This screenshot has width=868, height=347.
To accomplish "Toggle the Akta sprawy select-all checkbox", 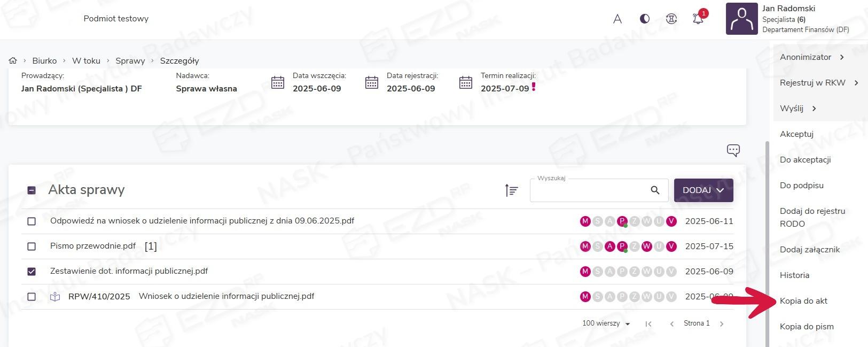I will click(32, 190).
